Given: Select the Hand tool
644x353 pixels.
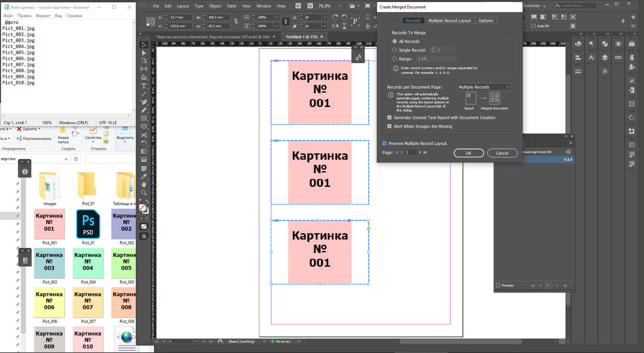Looking at the screenshot, I should tap(144, 185).
